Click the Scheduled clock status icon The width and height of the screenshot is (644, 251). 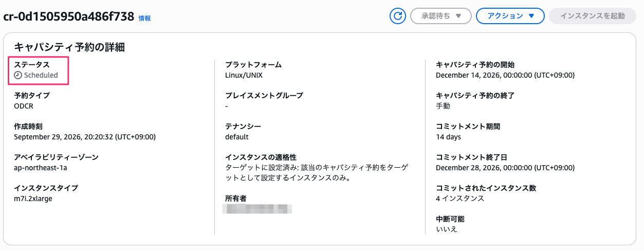(x=18, y=75)
